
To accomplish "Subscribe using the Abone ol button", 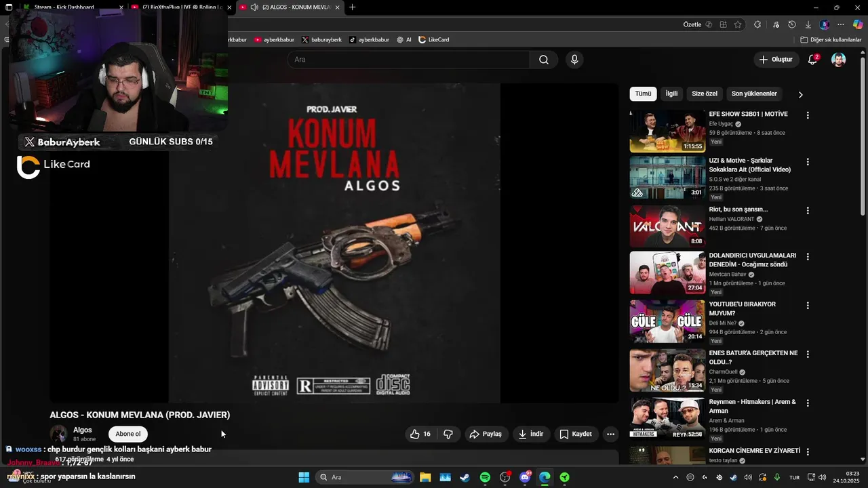I will [128, 434].
